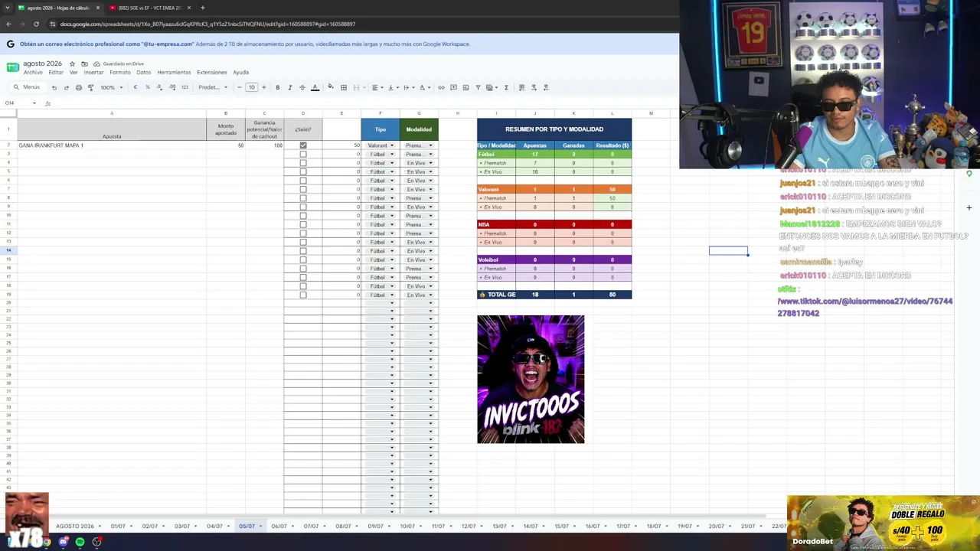980x551 pixels.
Task: Open the 100% zoom dropdown
Action: (x=111, y=87)
